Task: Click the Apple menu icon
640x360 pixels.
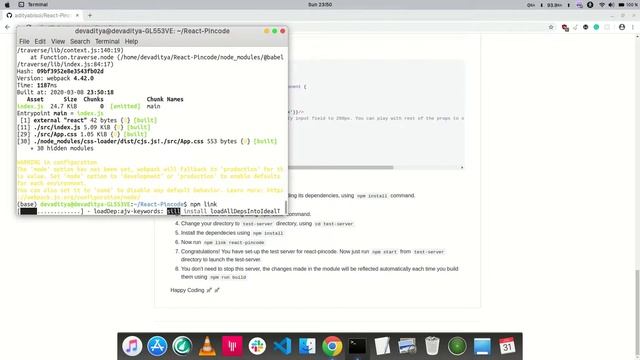Action: [x=7, y=4]
